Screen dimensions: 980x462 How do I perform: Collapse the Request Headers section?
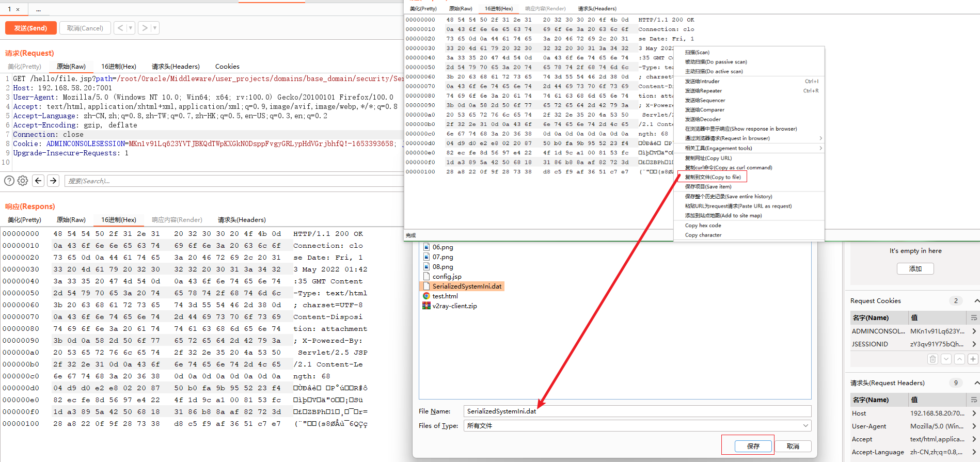point(976,383)
